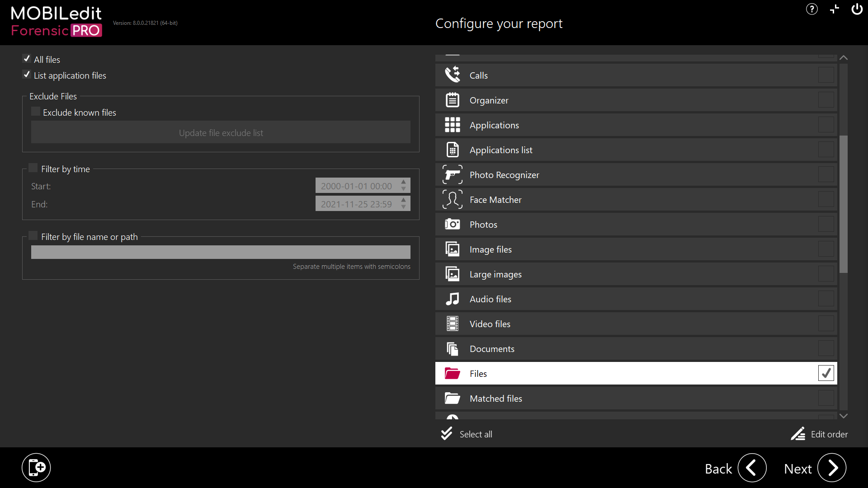Click the Edit order pencil icon
Screen dimensions: 868x488
coord(798,434)
